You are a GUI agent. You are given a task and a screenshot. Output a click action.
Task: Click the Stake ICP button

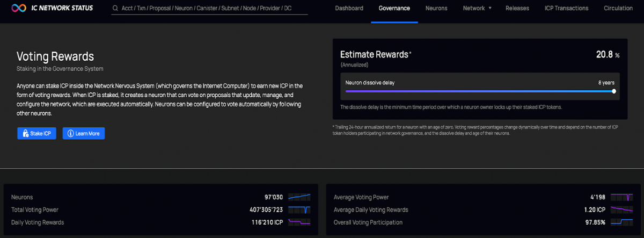[36, 133]
